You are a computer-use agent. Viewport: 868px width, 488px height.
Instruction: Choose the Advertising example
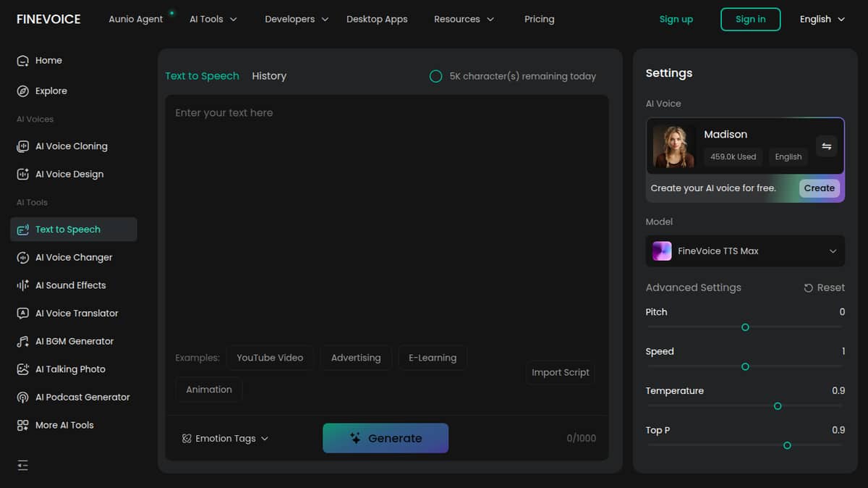tap(356, 358)
